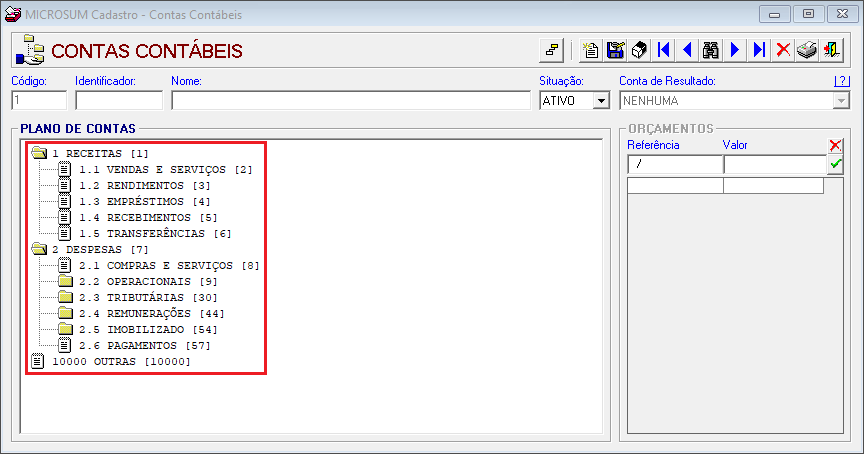Remove budget entry with red X in Orçamentos

click(835, 145)
